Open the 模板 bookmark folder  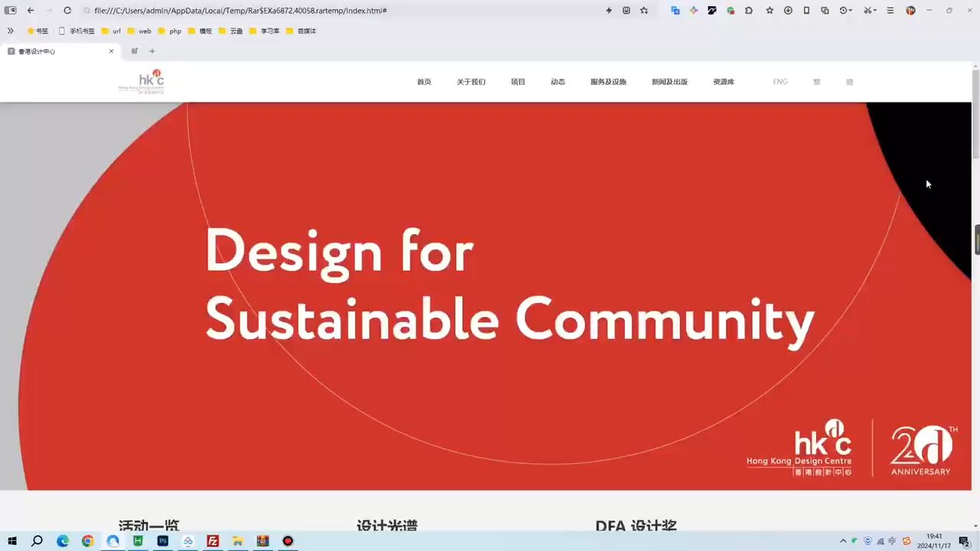click(200, 31)
